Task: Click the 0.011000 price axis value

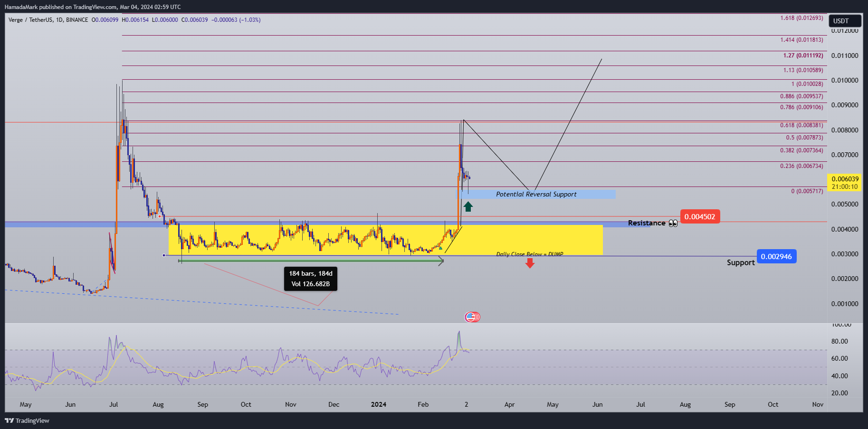Action: (845, 56)
